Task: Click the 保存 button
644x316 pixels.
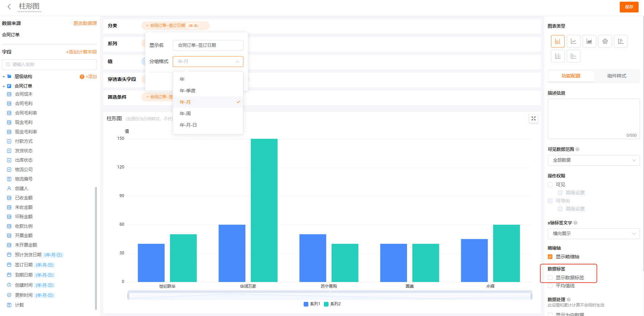Action: 629,7
